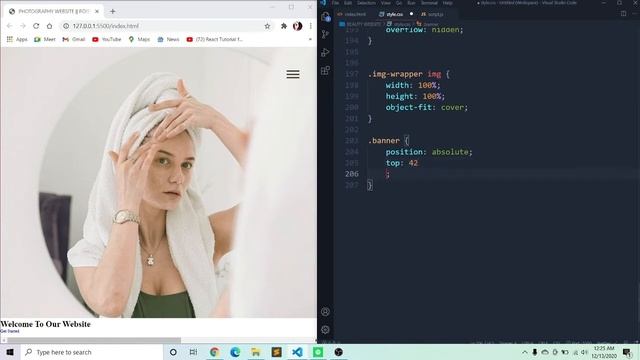The image size is (640, 360).
Task: Click the style.css breadcrumb in VS Code
Action: (398, 24)
